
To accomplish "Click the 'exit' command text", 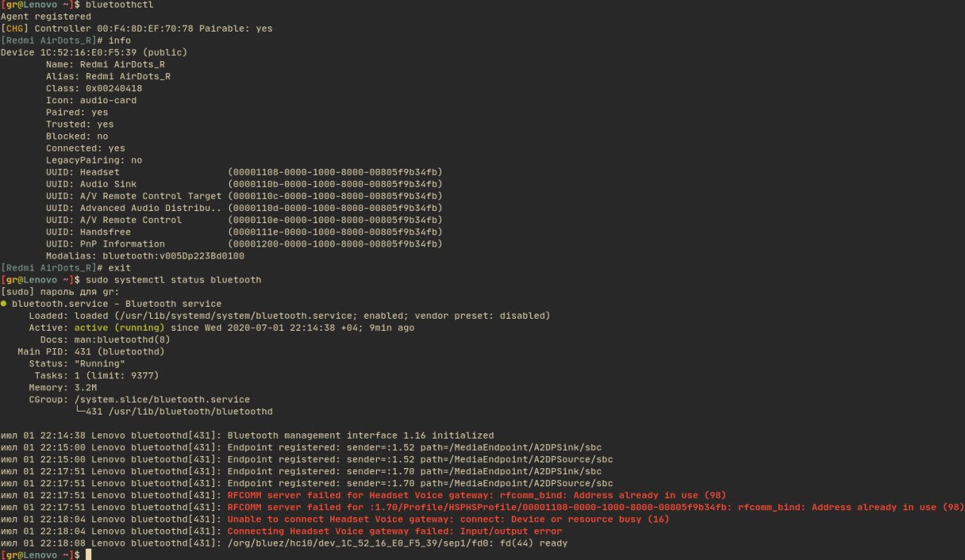I will 119,268.
